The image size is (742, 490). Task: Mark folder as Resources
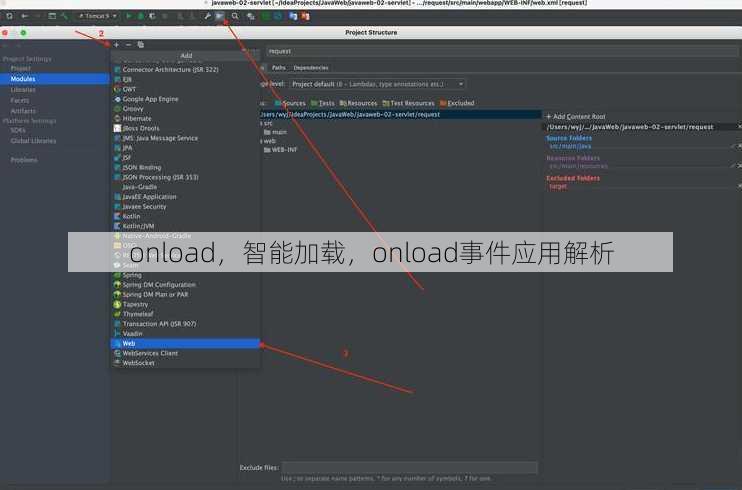pyautogui.click(x=358, y=103)
